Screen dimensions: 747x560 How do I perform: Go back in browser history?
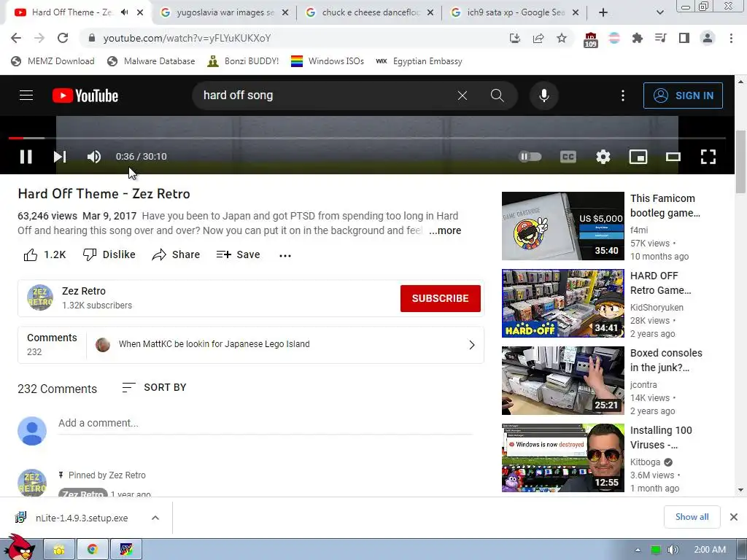click(x=16, y=38)
